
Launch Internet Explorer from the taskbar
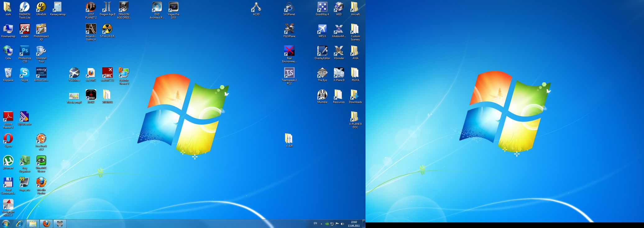[19, 223]
